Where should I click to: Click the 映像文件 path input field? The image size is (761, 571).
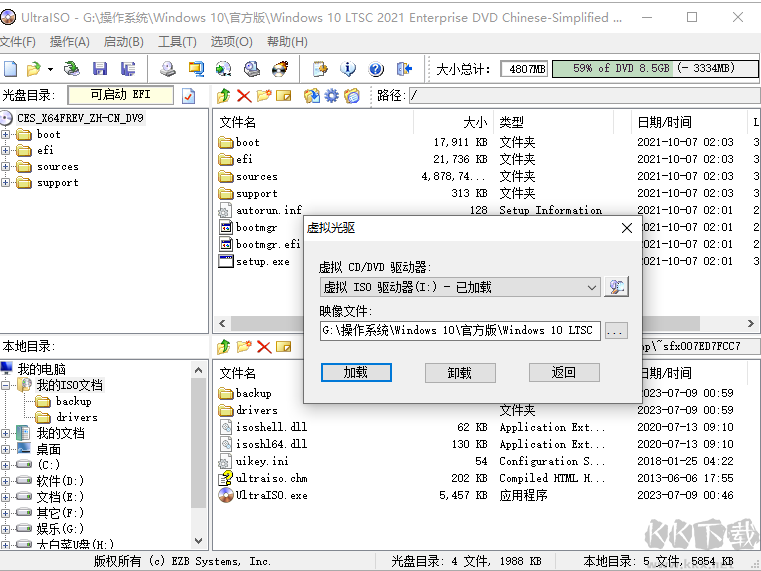460,330
